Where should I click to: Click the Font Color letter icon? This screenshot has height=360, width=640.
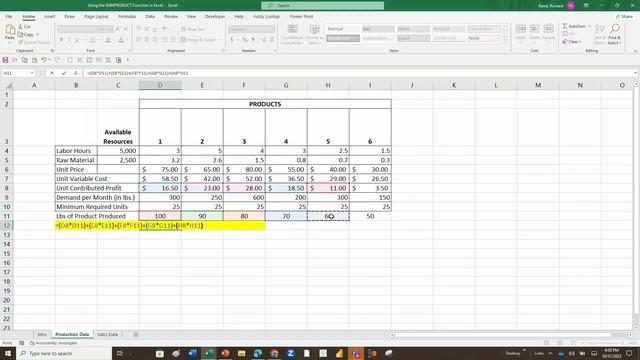(x=121, y=40)
